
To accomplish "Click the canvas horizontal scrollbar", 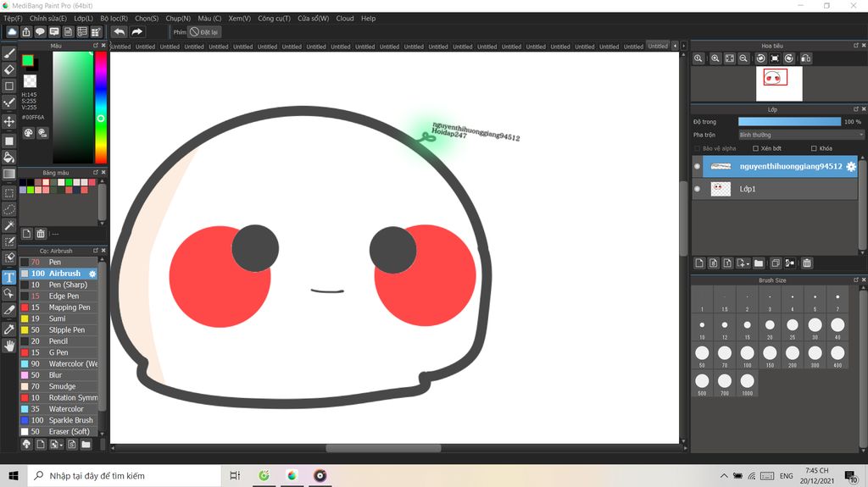I will (383, 448).
